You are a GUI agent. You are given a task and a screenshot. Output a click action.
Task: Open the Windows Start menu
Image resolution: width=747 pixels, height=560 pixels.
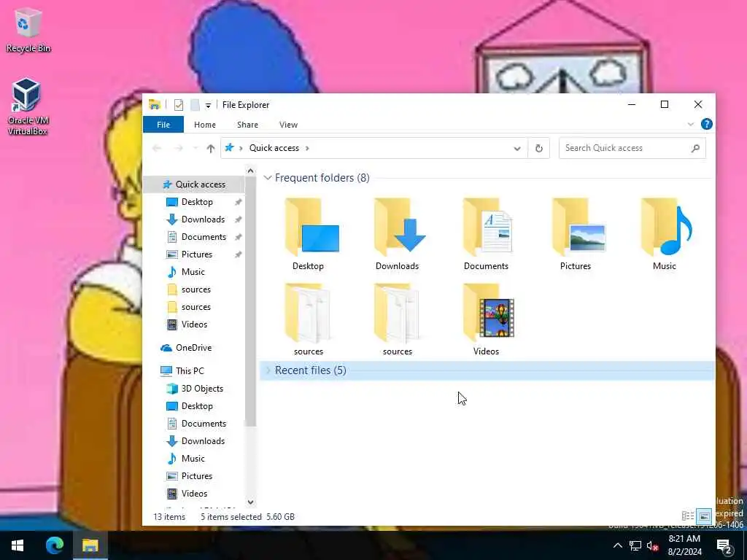(18, 545)
